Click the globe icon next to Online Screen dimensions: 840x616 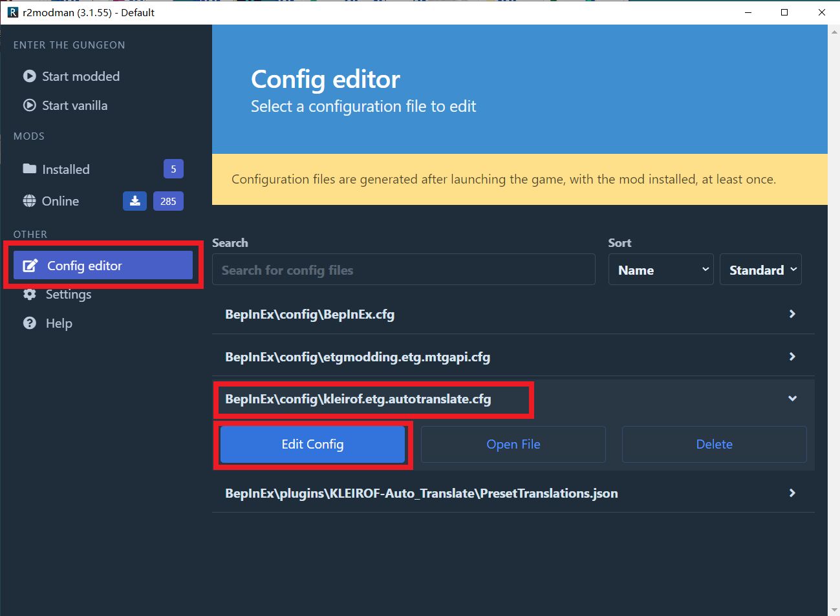point(30,201)
